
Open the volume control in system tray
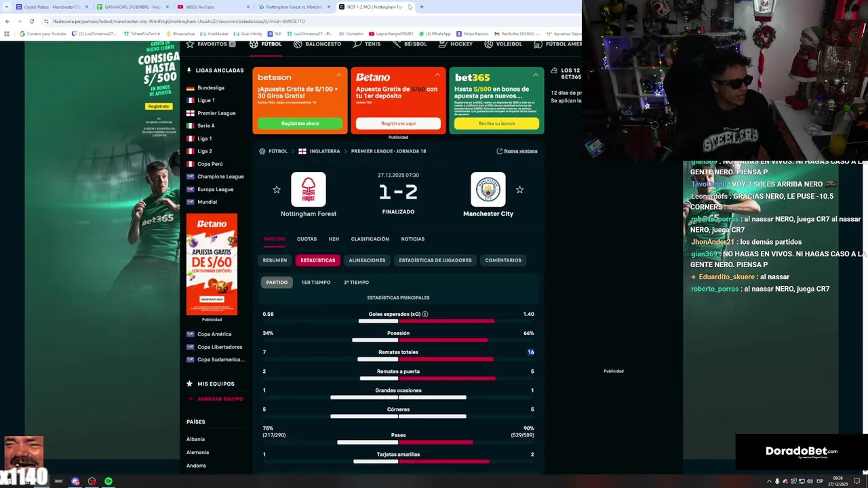tap(810, 481)
